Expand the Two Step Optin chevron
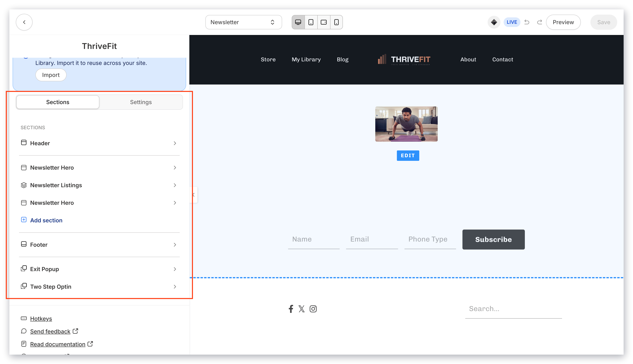The image size is (633, 364). [x=175, y=287]
